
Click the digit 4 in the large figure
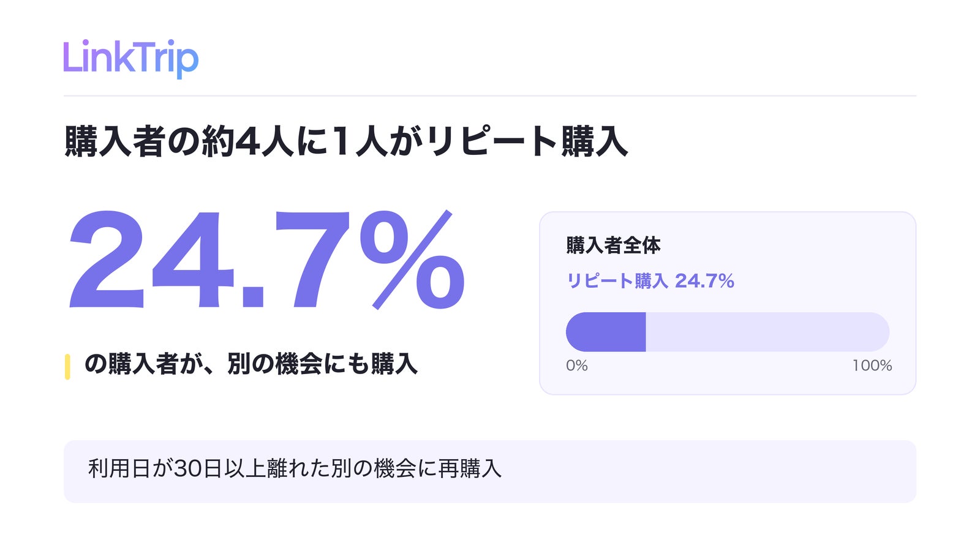click(193, 260)
